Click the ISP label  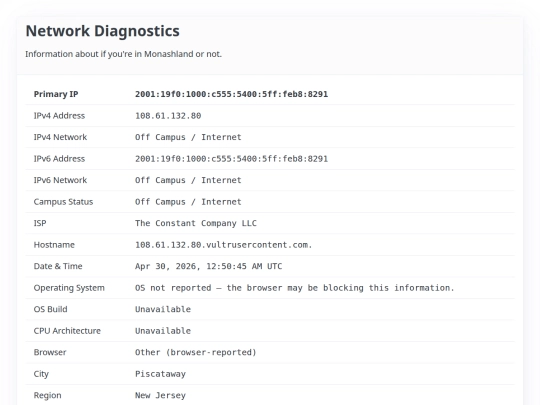(40, 223)
